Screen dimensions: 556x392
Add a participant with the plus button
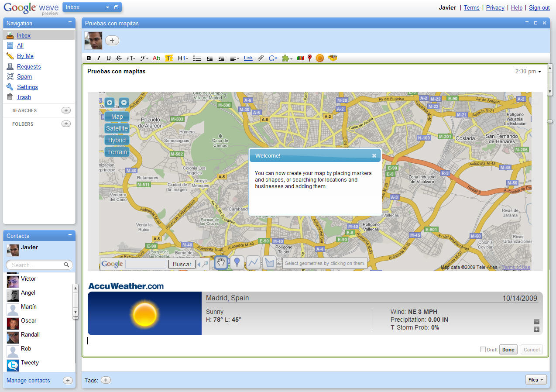click(x=112, y=41)
